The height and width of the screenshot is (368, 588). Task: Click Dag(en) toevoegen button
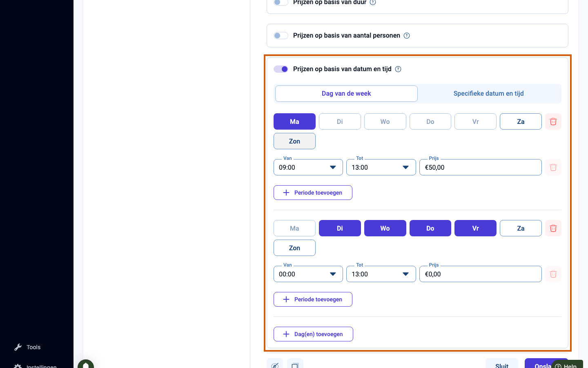pyautogui.click(x=313, y=334)
